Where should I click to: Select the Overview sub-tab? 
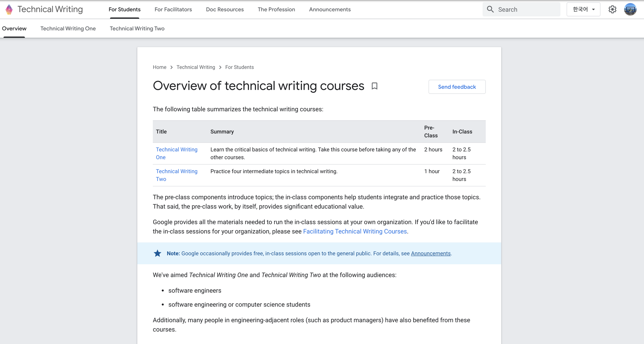(x=14, y=28)
